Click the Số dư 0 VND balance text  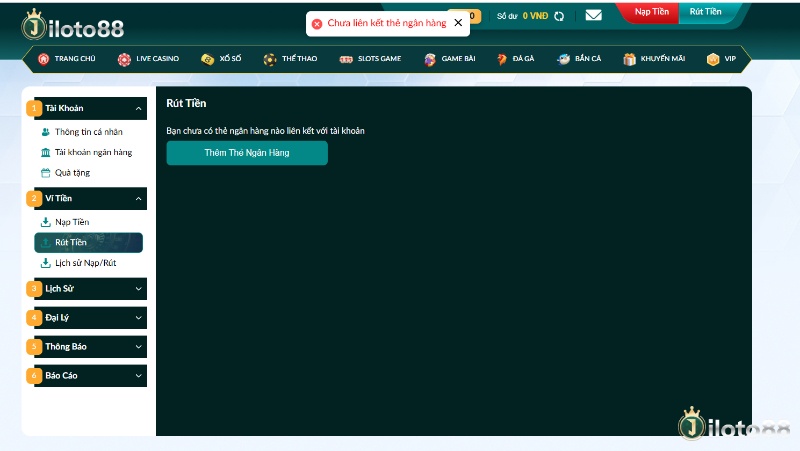point(522,16)
